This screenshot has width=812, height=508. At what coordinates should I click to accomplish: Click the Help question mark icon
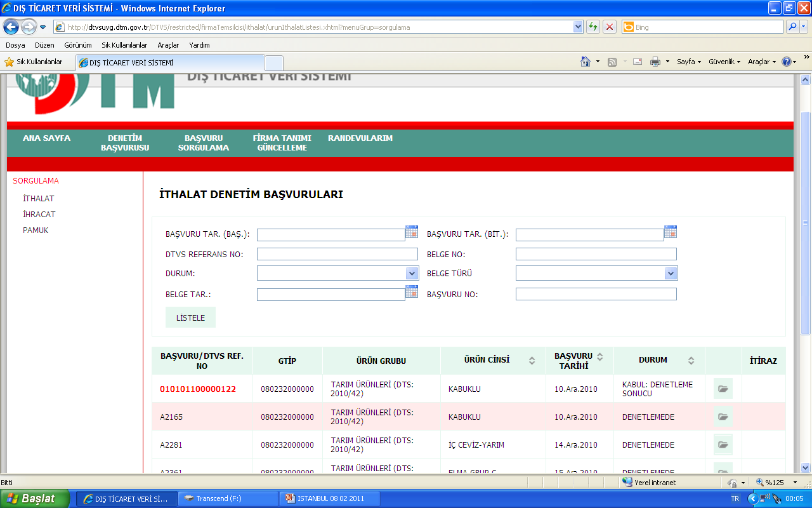pyautogui.click(x=787, y=62)
